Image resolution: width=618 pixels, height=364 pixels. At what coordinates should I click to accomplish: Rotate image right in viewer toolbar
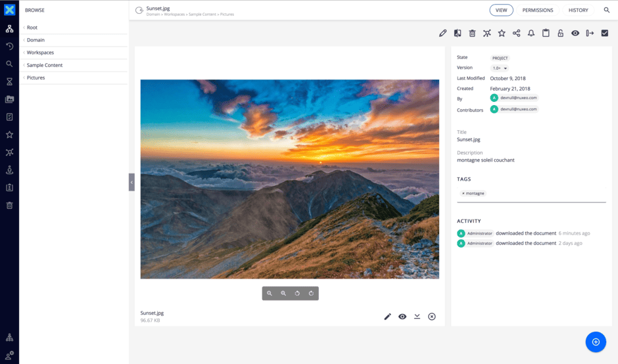point(311,293)
